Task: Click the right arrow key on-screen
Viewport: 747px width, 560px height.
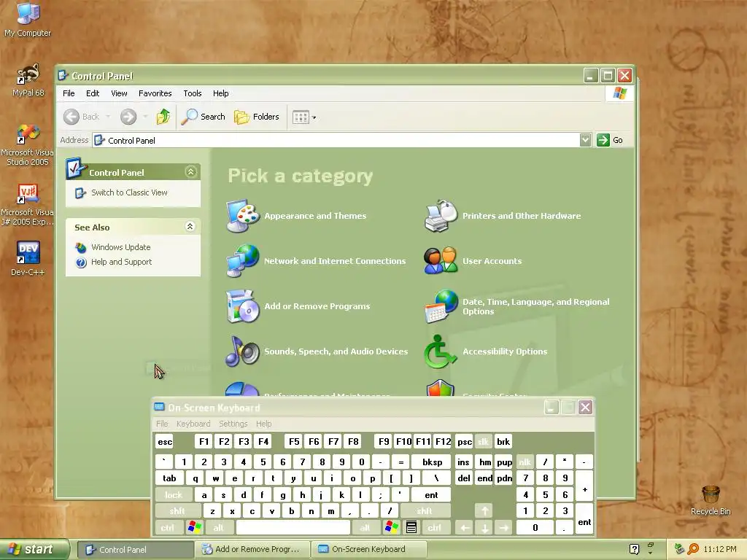Action: pos(504,528)
